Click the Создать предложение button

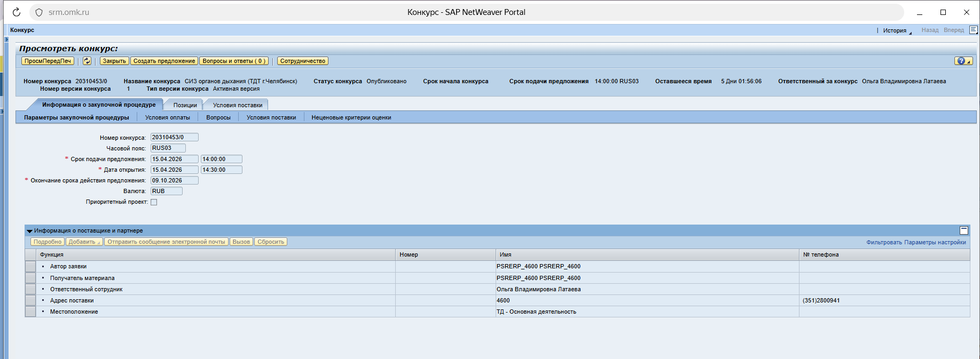point(164,61)
